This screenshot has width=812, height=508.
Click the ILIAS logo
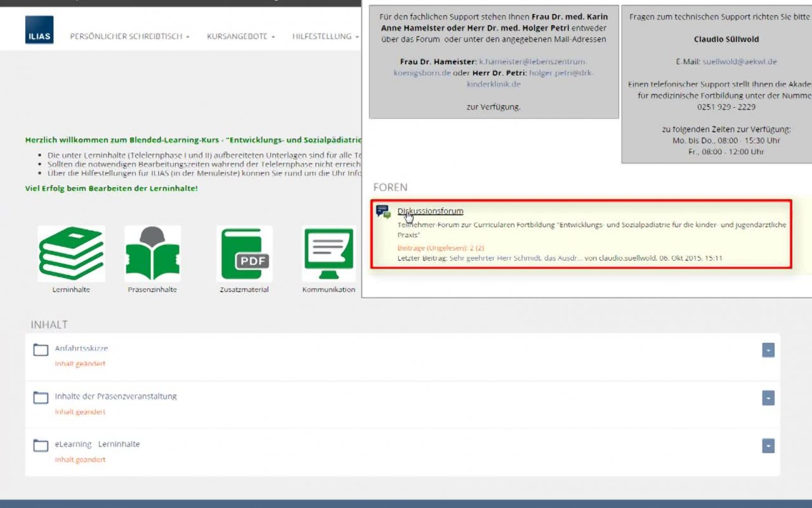[39, 30]
